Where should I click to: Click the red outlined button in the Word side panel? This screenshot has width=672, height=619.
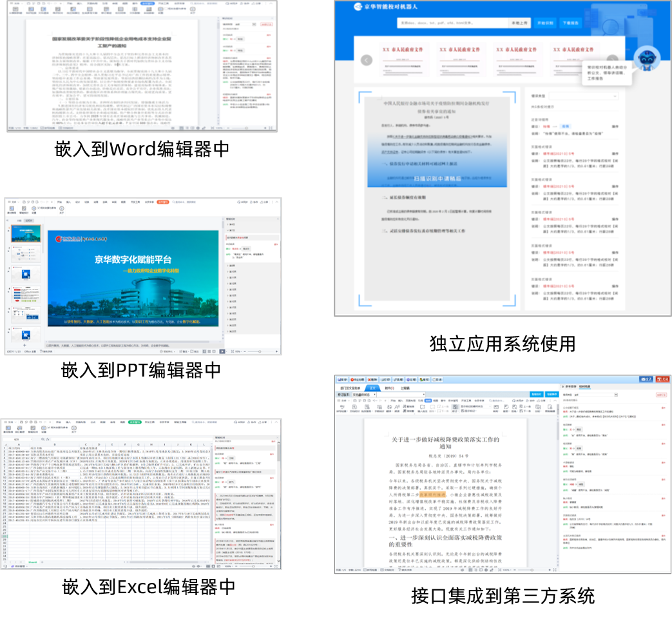pos(267,25)
